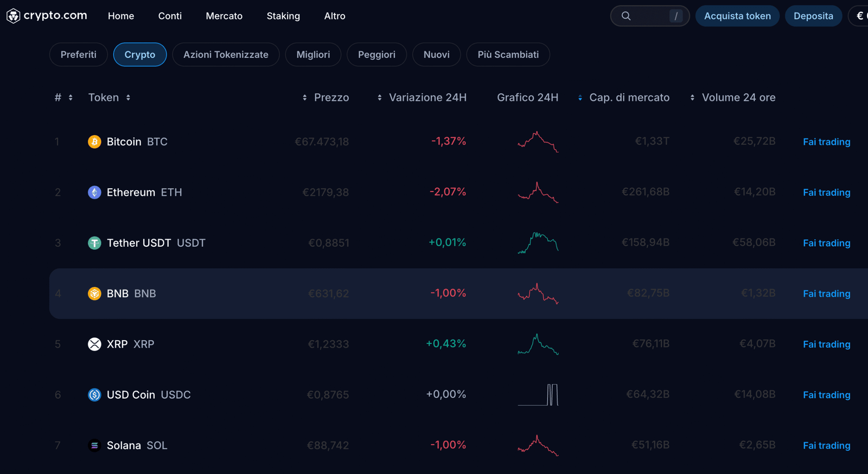
Task: Open the Conti menu item
Action: pos(170,16)
